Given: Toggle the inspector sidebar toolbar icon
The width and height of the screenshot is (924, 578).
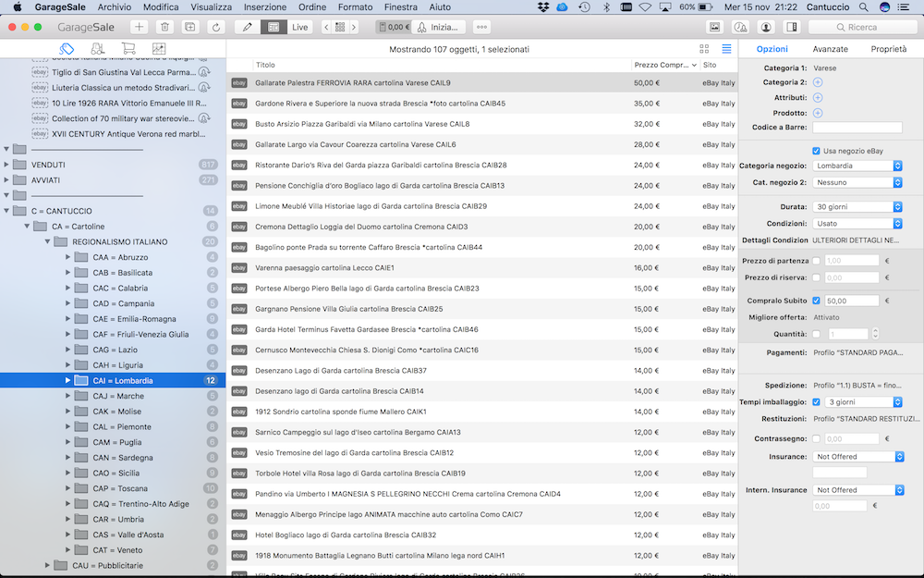Looking at the screenshot, I should [x=792, y=27].
